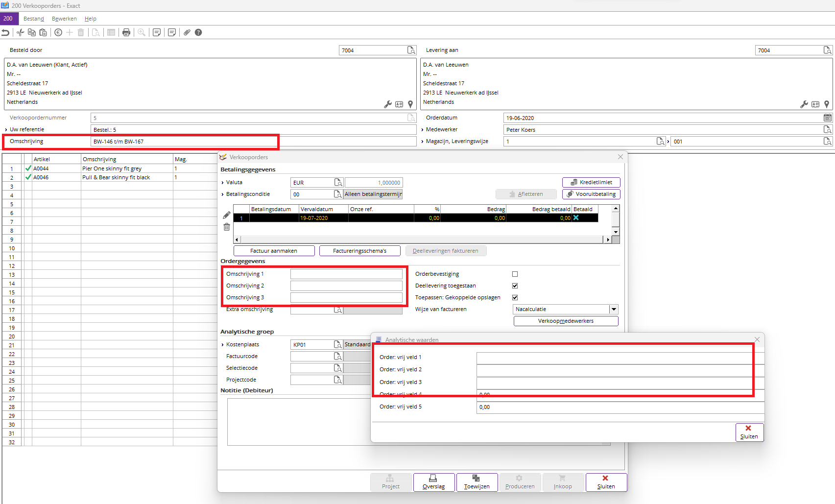The height and width of the screenshot is (504, 835).
Task: Click the Factuur aanmaken button
Action: click(274, 251)
